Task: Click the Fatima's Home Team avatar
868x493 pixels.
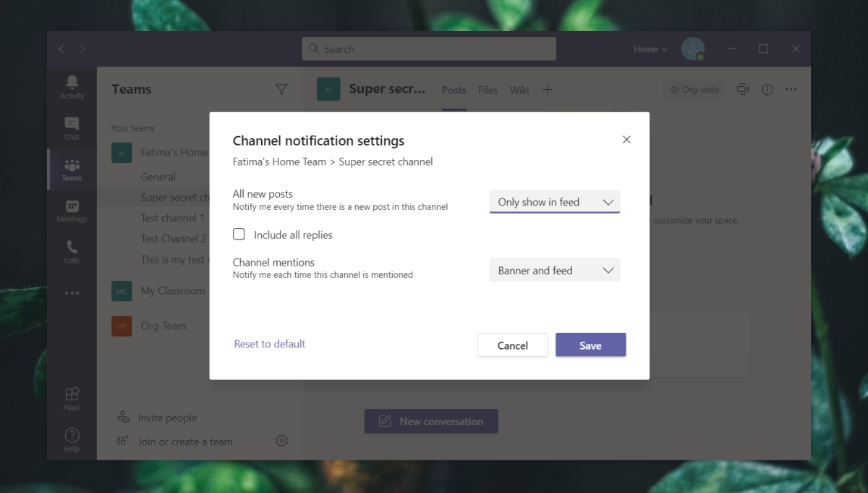Action: 122,152
